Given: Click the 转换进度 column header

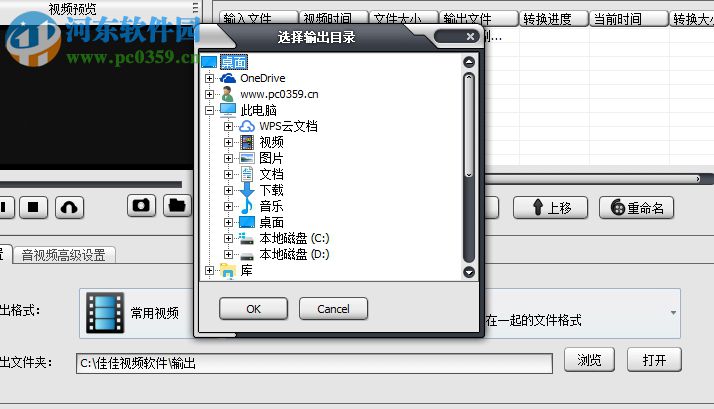Looking at the screenshot, I should pyautogui.click(x=554, y=19).
